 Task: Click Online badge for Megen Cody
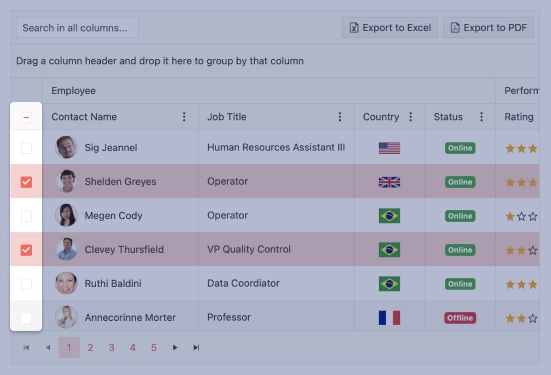click(460, 216)
